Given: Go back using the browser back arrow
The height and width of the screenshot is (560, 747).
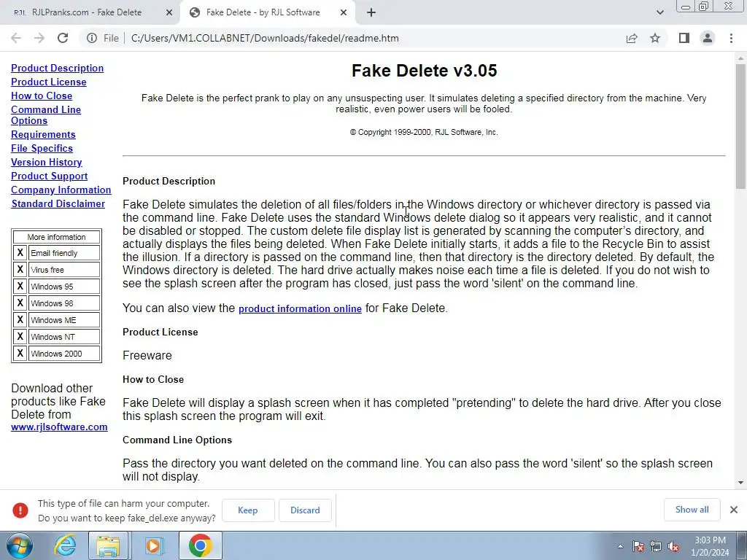Looking at the screenshot, I should click(16, 38).
